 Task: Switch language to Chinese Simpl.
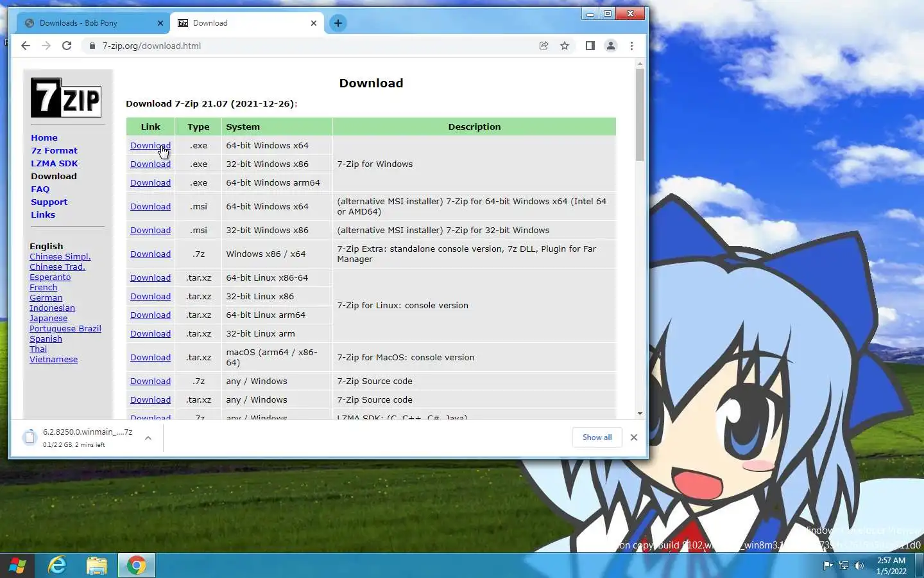(x=60, y=256)
